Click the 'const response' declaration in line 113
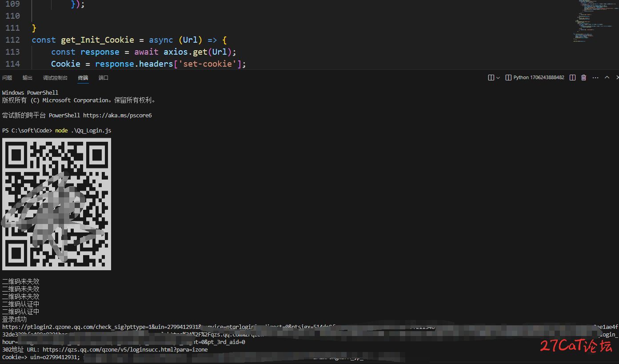Image resolution: width=619 pixels, height=364 pixels. point(85,52)
